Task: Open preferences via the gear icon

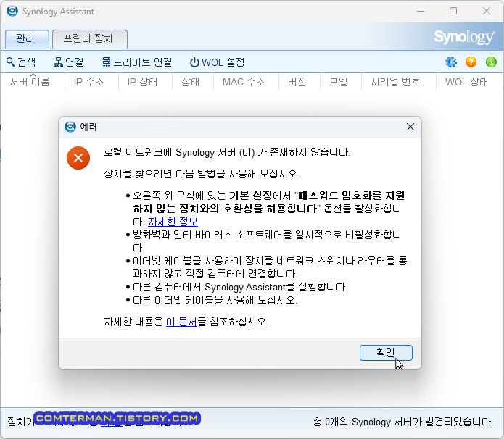Action: click(x=451, y=62)
